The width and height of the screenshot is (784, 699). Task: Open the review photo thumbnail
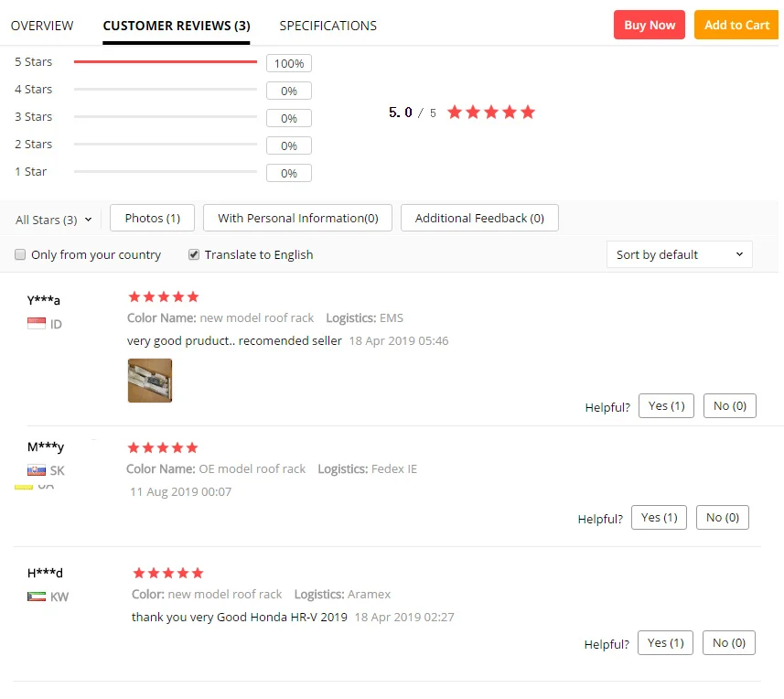150,381
